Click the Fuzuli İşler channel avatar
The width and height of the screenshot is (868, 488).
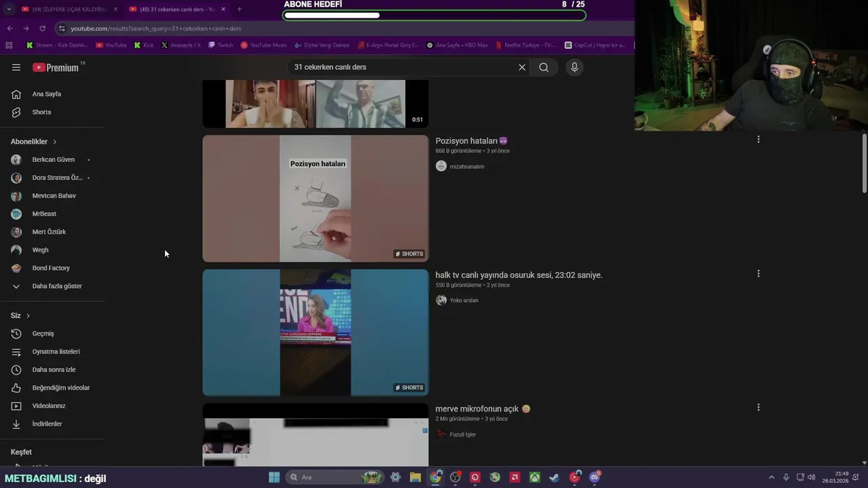(441, 434)
